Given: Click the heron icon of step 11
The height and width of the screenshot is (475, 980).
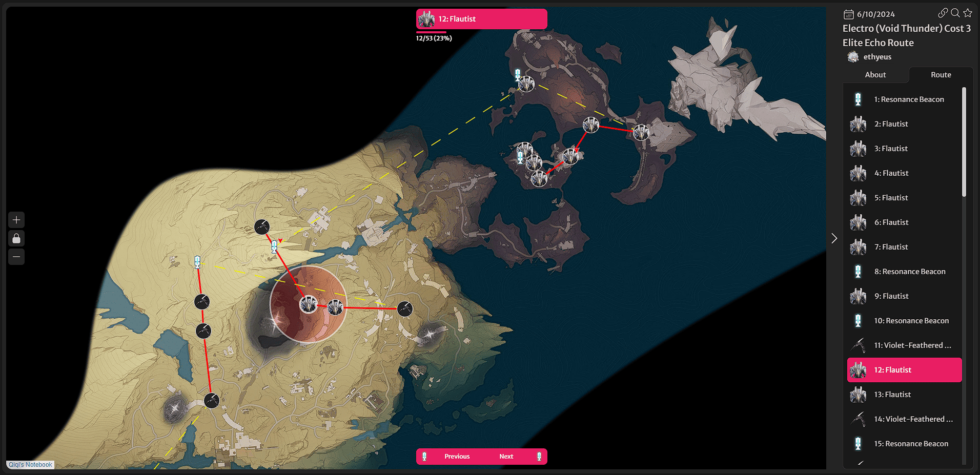Looking at the screenshot, I should [858, 345].
